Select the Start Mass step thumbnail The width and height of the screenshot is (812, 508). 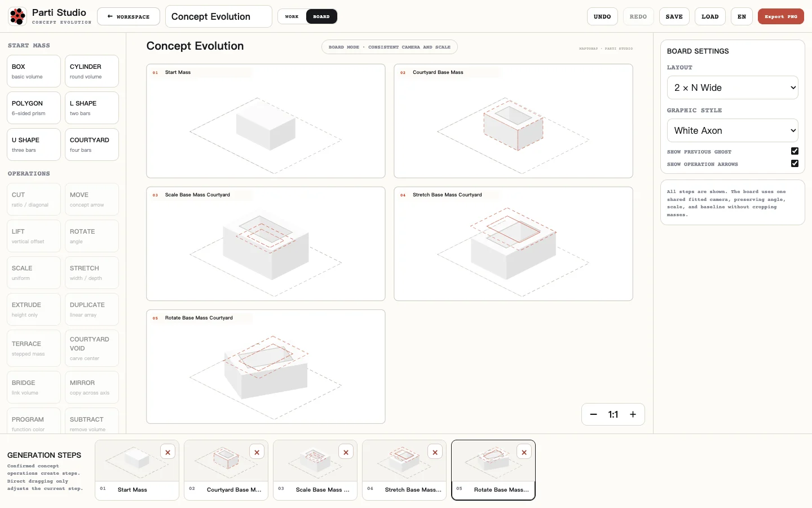coord(137,470)
